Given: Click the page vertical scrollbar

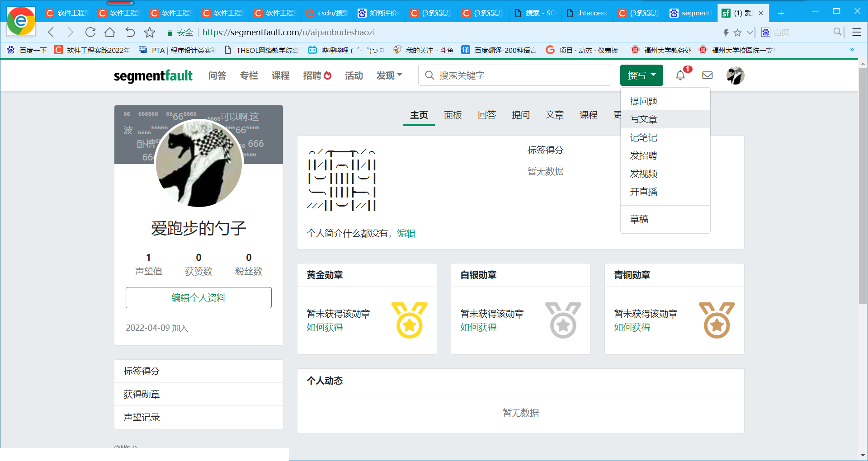Looking at the screenshot, I should click(x=863, y=185).
